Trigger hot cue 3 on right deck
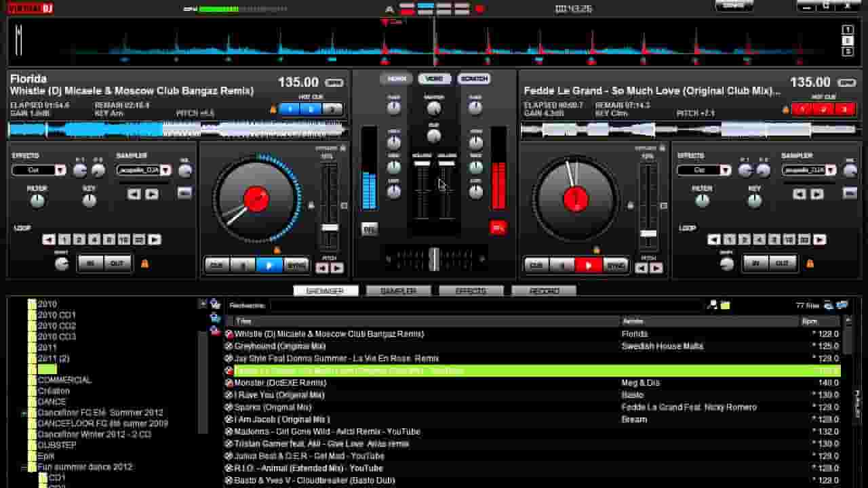Viewport: 868px width, 488px height. [x=844, y=108]
